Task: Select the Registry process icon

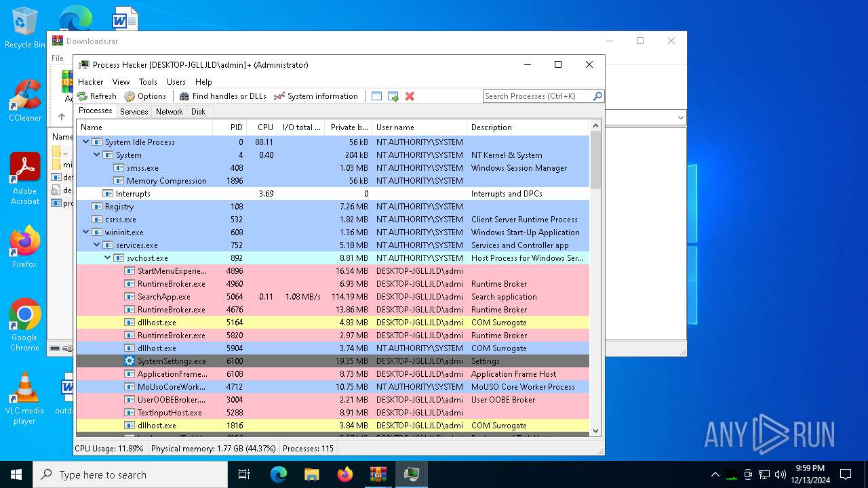Action: coord(97,206)
